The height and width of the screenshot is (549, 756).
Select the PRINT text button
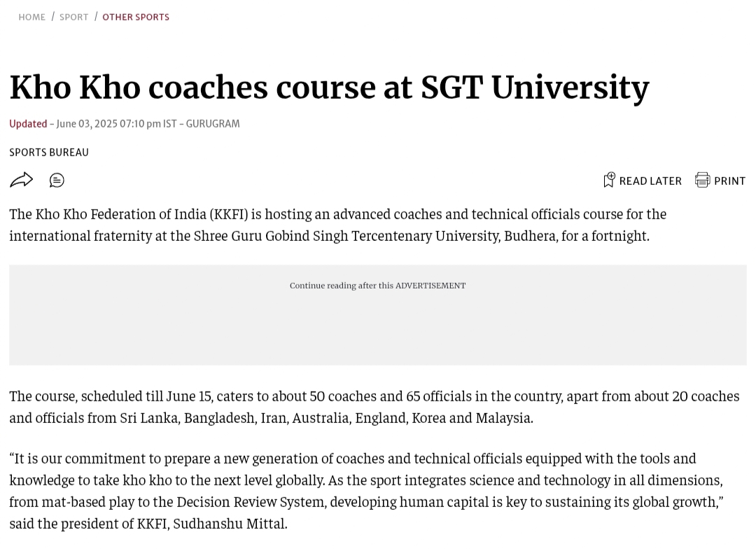coord(729,181)
